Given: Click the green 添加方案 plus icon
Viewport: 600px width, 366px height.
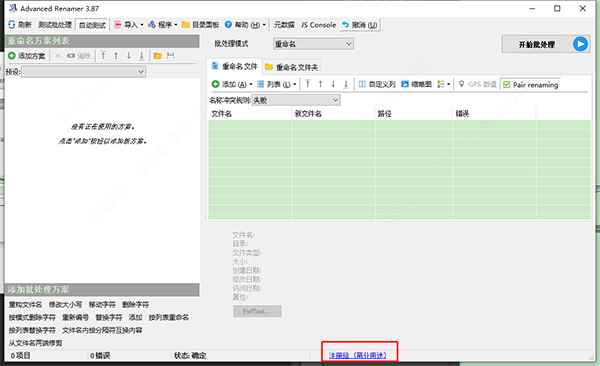Looking at the screenshot, I should click(x=12, y=56).
